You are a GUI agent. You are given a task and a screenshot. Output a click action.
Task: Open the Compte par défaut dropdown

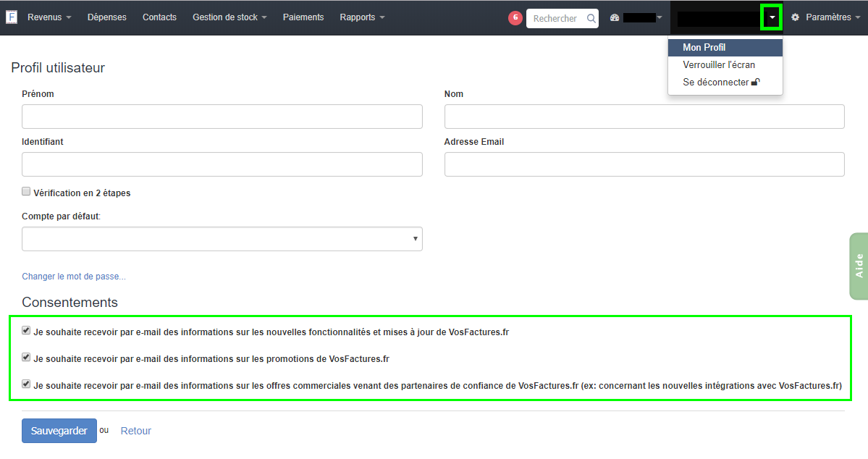pos(222,239)
